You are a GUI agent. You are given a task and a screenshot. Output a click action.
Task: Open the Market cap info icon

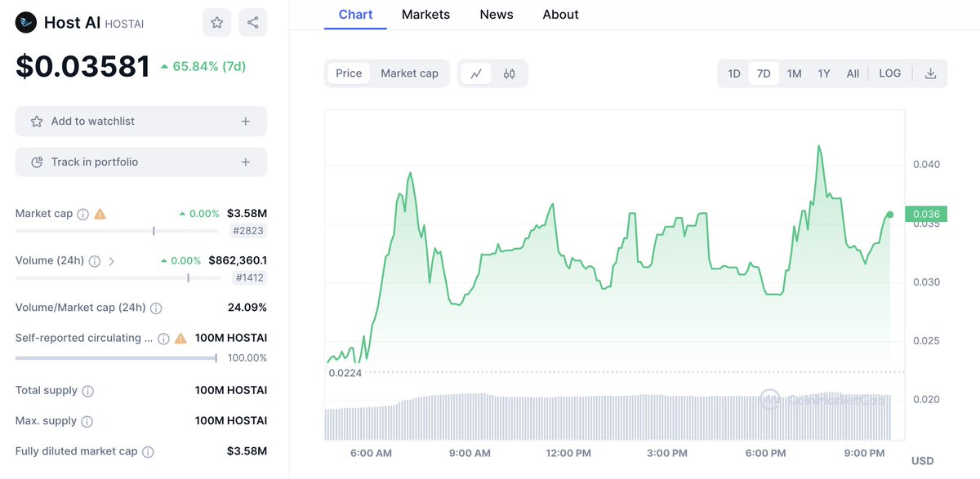tap(82, 214)
